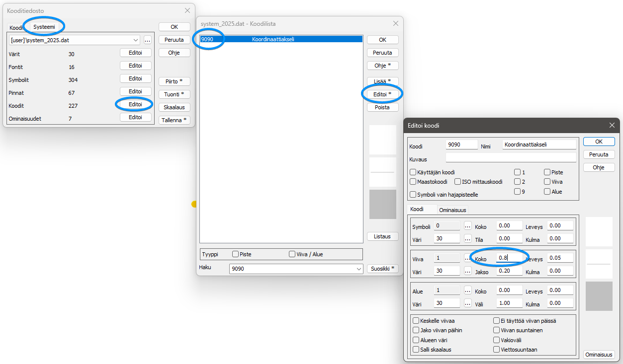This screenshot has width=623, height=364.
Task: Open line type picker next to Viiva field
Action: pos(467,258)
